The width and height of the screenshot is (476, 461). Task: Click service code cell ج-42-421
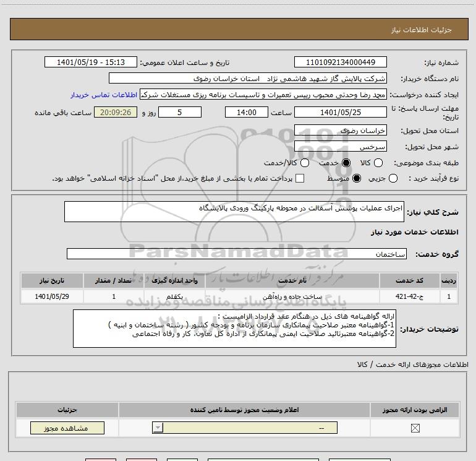click(409, 296)
